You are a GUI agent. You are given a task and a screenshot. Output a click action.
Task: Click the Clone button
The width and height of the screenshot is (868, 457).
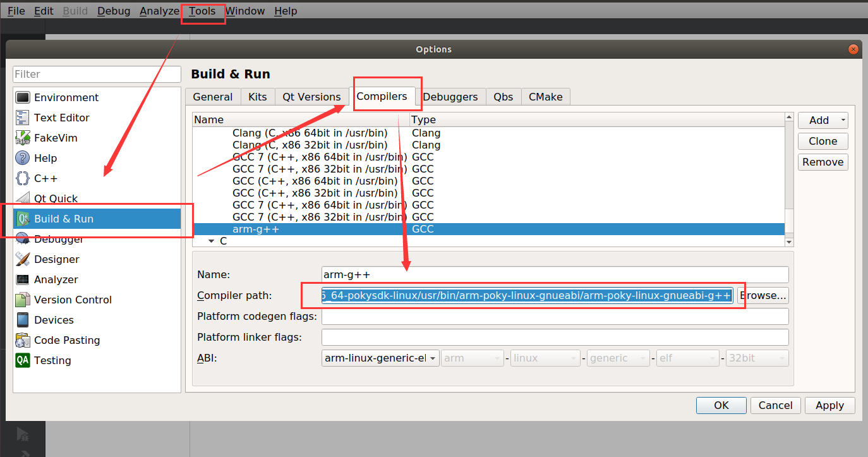823,141
